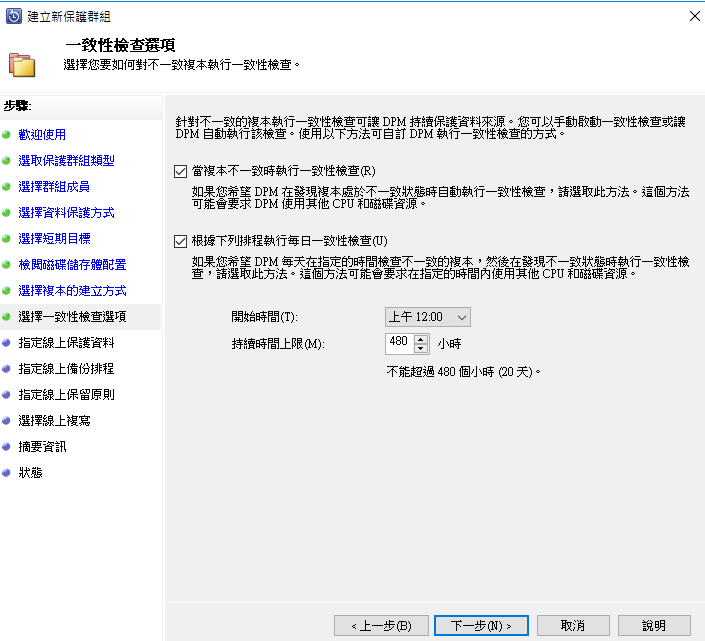Toggle 根據下列排程執行每日一致性檢查 checkbox
This screenshot has width=705, height=641.
180,241
